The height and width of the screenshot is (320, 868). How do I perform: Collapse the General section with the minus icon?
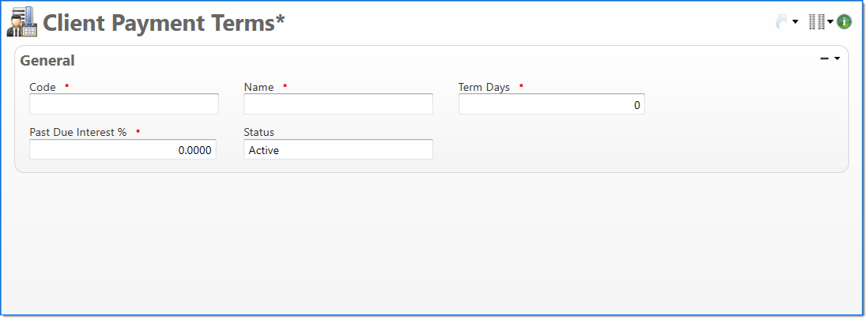[825, 58]
